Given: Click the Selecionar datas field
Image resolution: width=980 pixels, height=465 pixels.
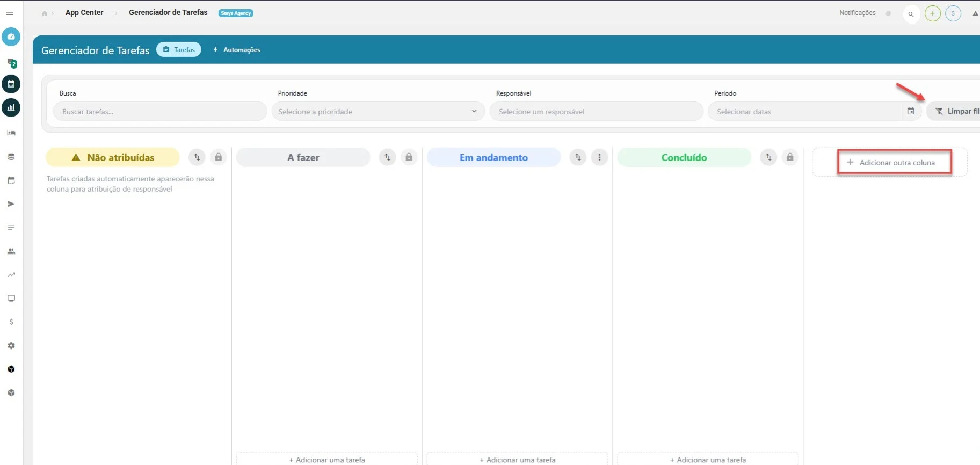Looking at the screenshot, I should point(804,111).
